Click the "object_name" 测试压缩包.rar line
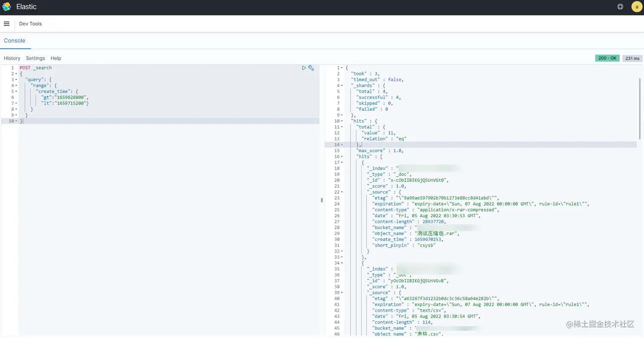 [x=416, y=233]
